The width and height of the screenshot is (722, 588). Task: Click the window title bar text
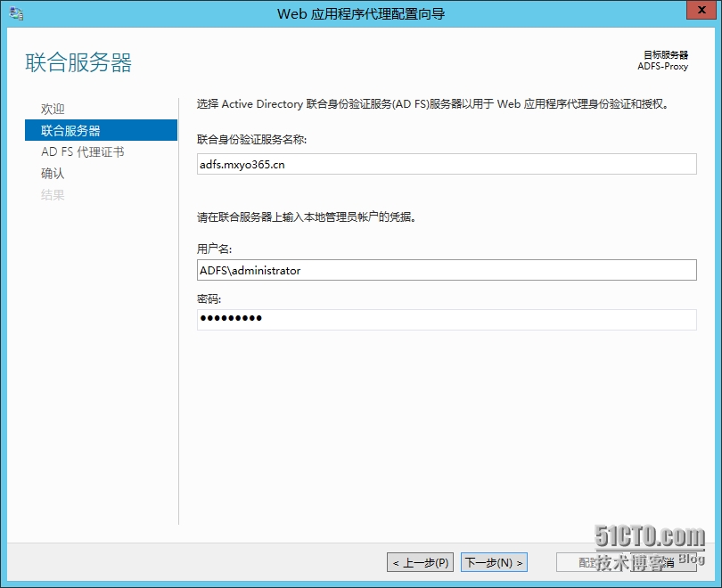tap(361, 13)
